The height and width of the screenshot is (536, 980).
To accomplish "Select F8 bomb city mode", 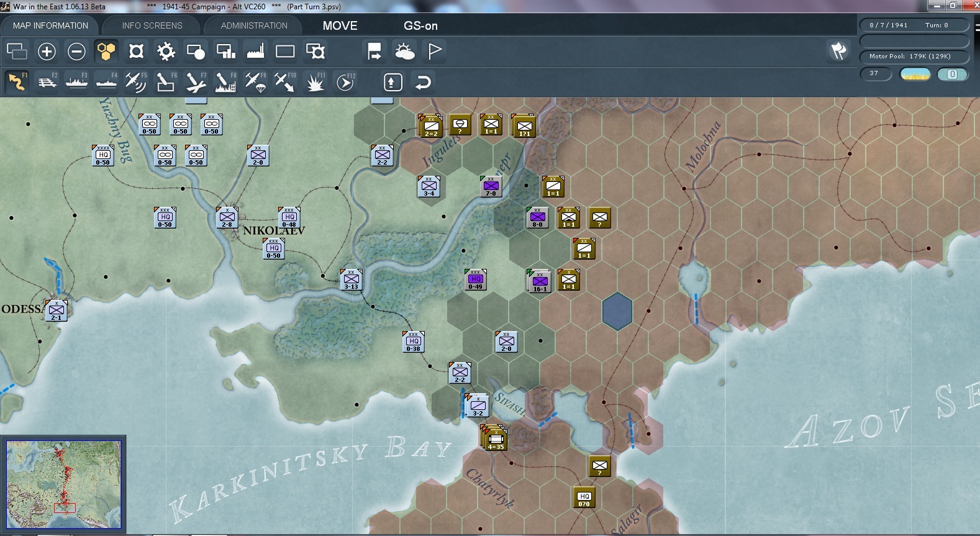I will tap(225, 82).
